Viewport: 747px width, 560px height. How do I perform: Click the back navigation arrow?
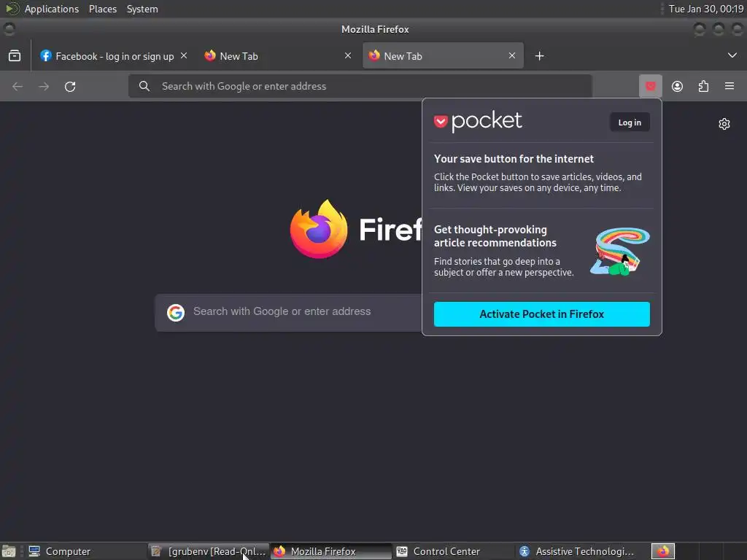click(18, 86)
